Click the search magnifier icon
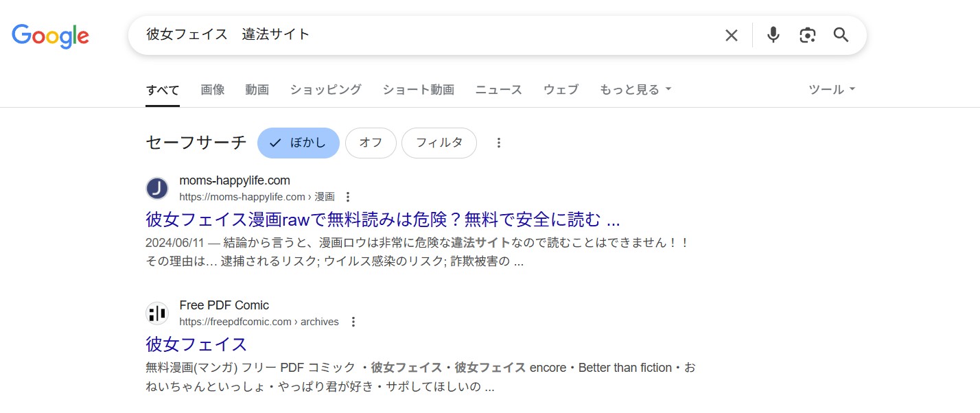 pos(841,34)
